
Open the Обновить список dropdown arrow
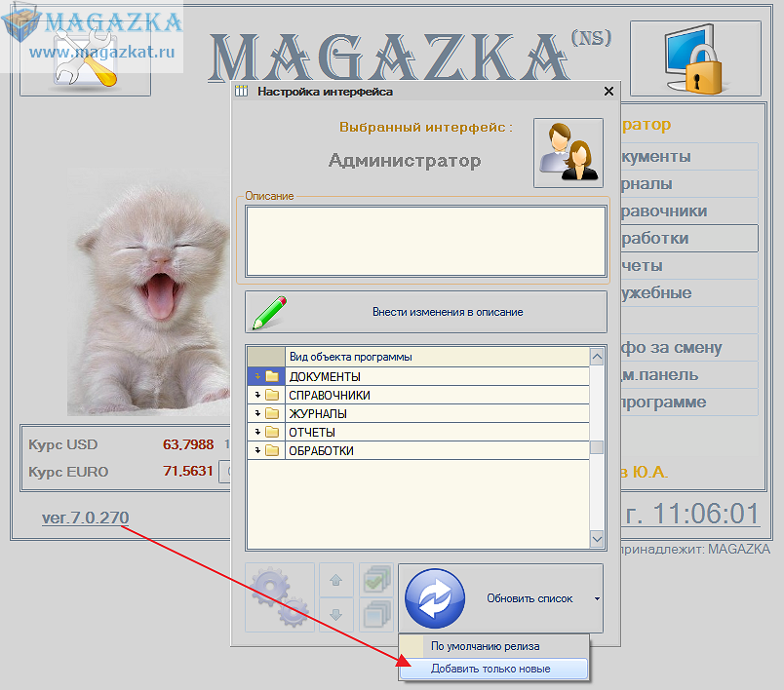point(595,598)
